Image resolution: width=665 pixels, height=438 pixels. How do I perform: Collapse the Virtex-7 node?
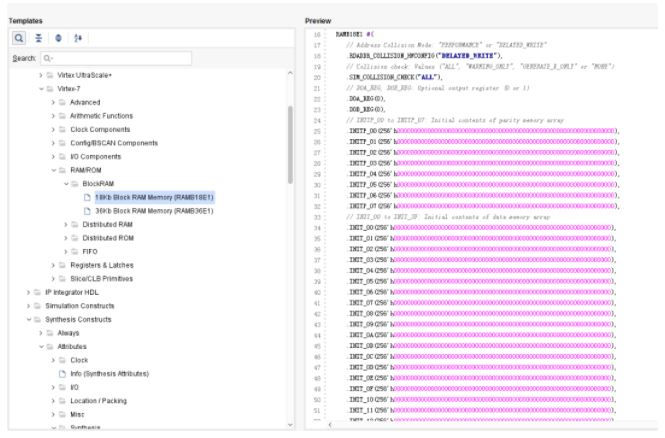point(41,89)
